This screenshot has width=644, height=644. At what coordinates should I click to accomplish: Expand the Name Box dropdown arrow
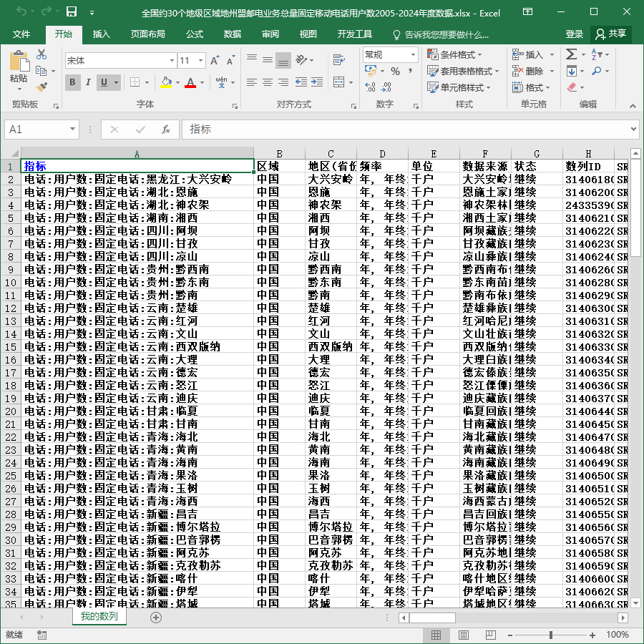pos(73,130)
